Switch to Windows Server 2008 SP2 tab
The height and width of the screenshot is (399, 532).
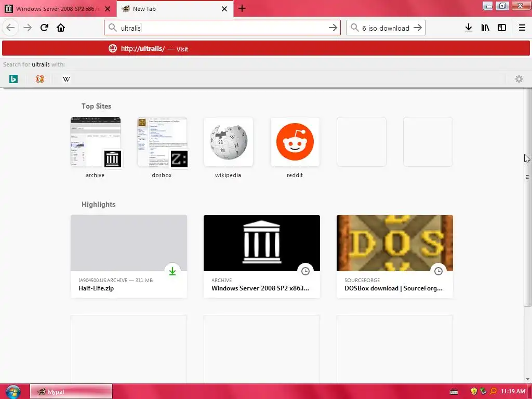(58, 9)
